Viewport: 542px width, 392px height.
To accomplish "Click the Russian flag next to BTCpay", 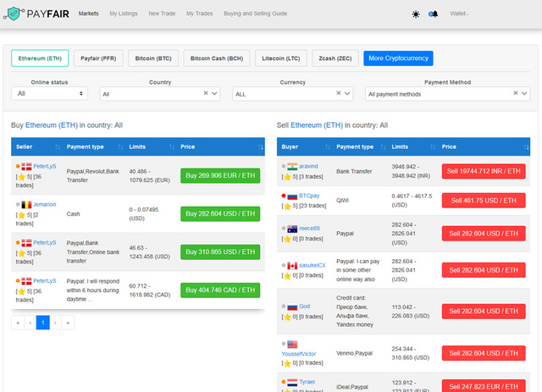I will tap(292, 196).
